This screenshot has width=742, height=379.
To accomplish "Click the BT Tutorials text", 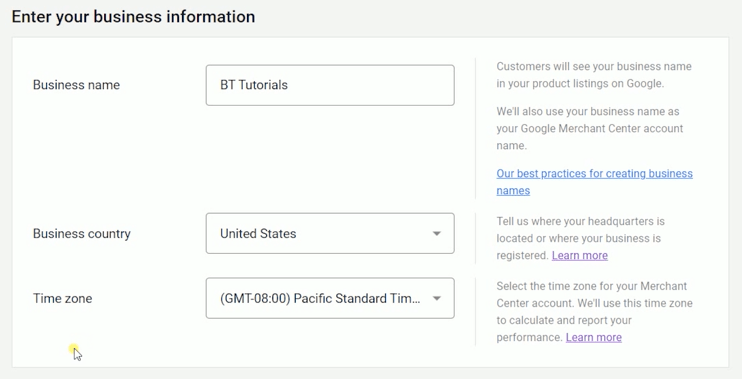I will 254,85.
